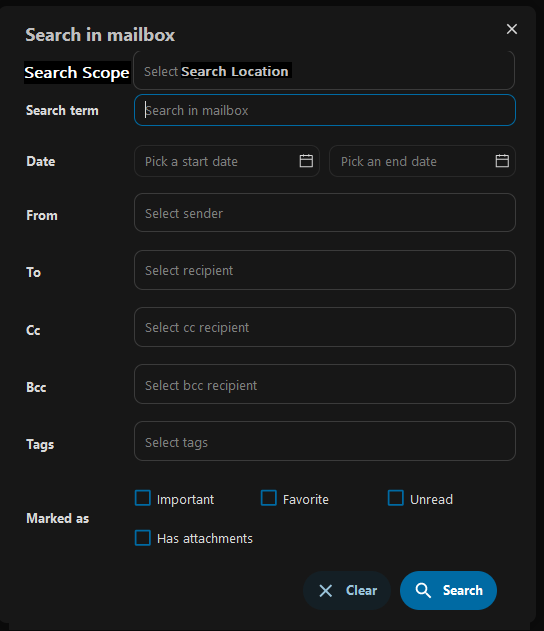Click the Pick a start date field
The image size is (544, 631).
(227, 161)
